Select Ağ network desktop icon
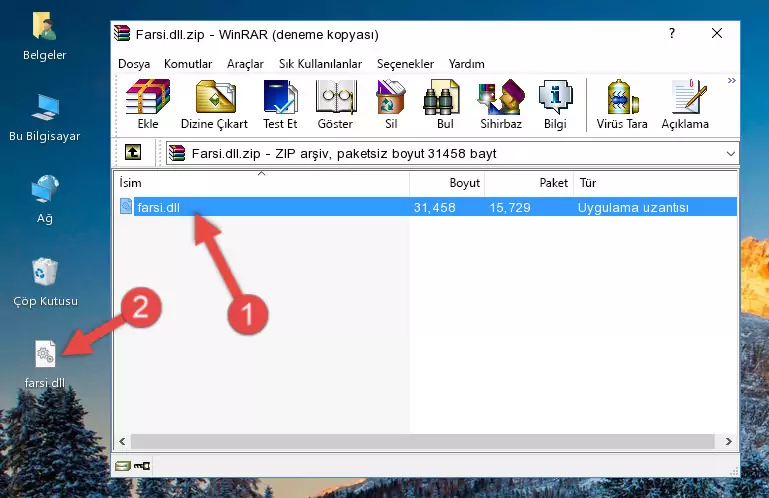This screenshot has width=769, height=498. pos(45,200)
